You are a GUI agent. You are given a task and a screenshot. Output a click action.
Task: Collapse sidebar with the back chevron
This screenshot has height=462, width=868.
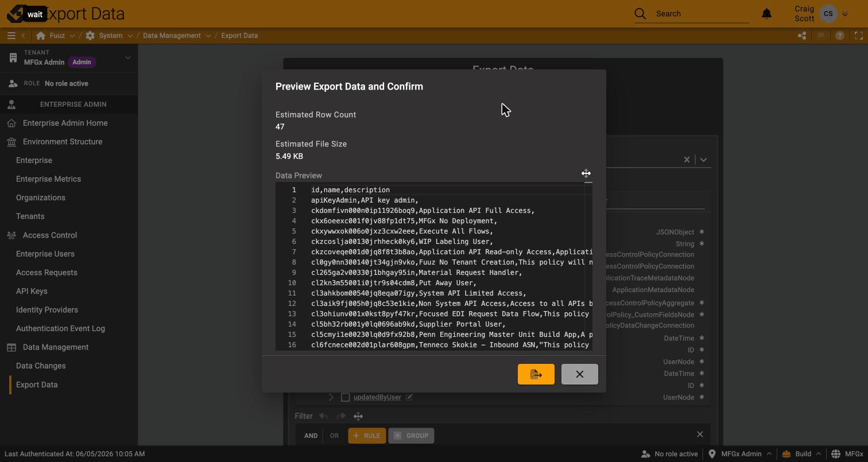click(24, 36)
